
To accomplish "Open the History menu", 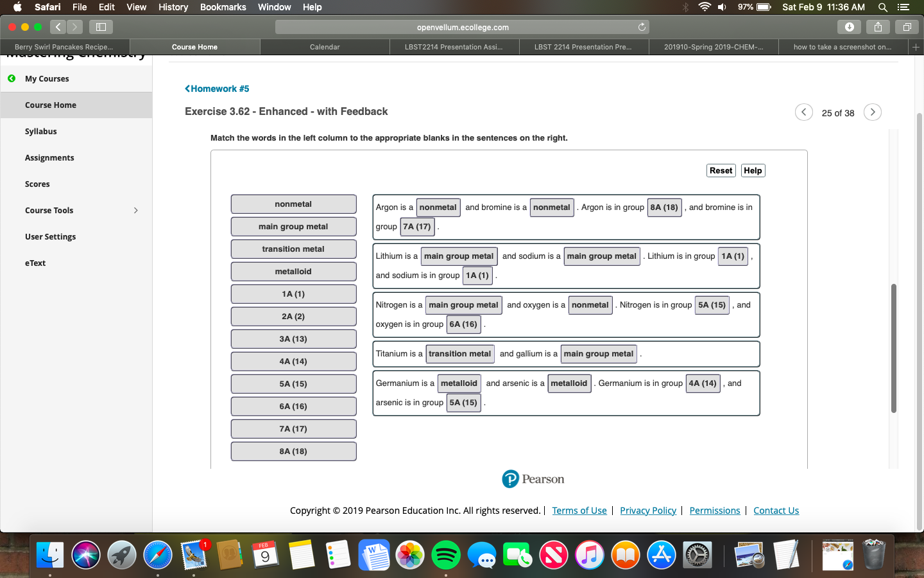I will [173, 7].
